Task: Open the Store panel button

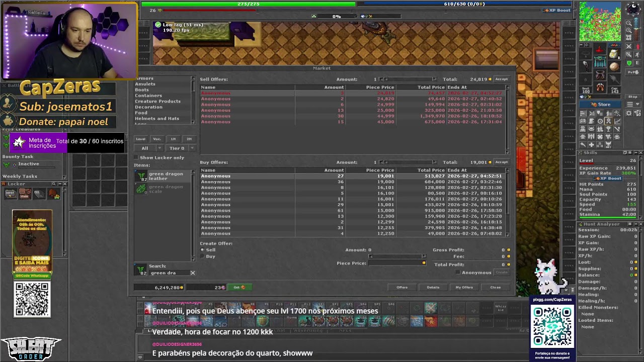Action: click(x=600, y=104)
